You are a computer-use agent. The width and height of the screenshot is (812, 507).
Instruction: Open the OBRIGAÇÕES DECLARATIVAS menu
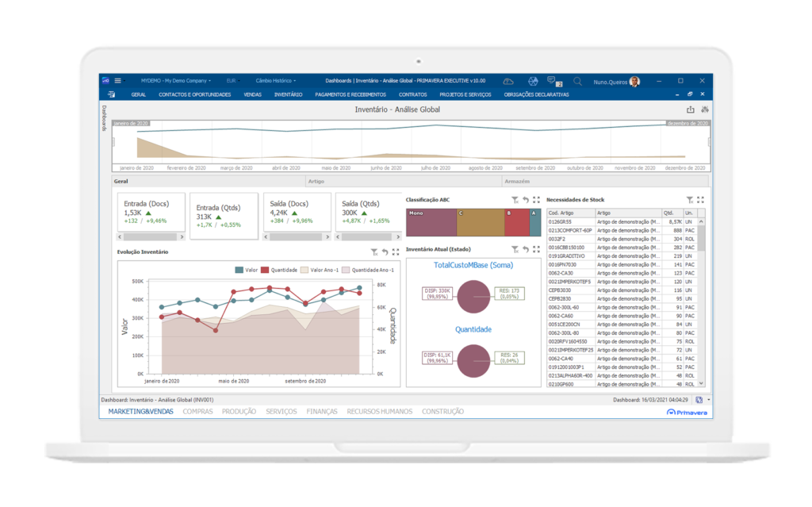point(537,95)
